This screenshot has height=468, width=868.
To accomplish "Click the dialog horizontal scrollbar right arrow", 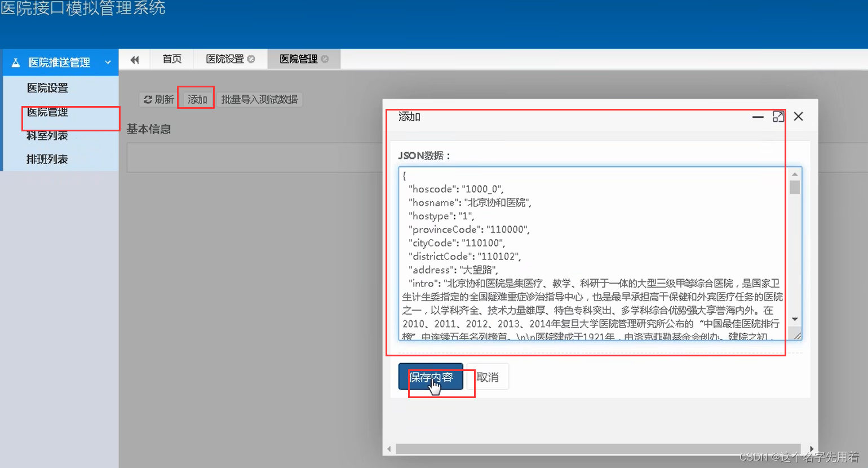I will point(812,449).
